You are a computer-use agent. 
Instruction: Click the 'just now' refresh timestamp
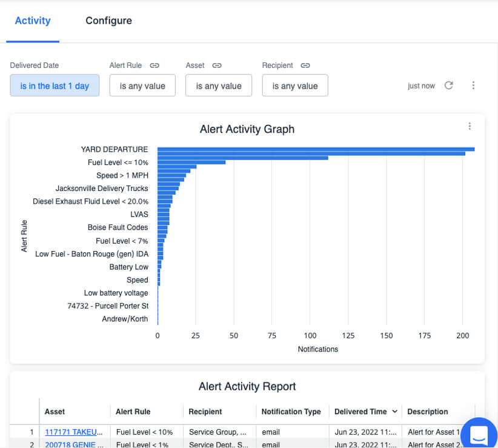pos(421,86)
